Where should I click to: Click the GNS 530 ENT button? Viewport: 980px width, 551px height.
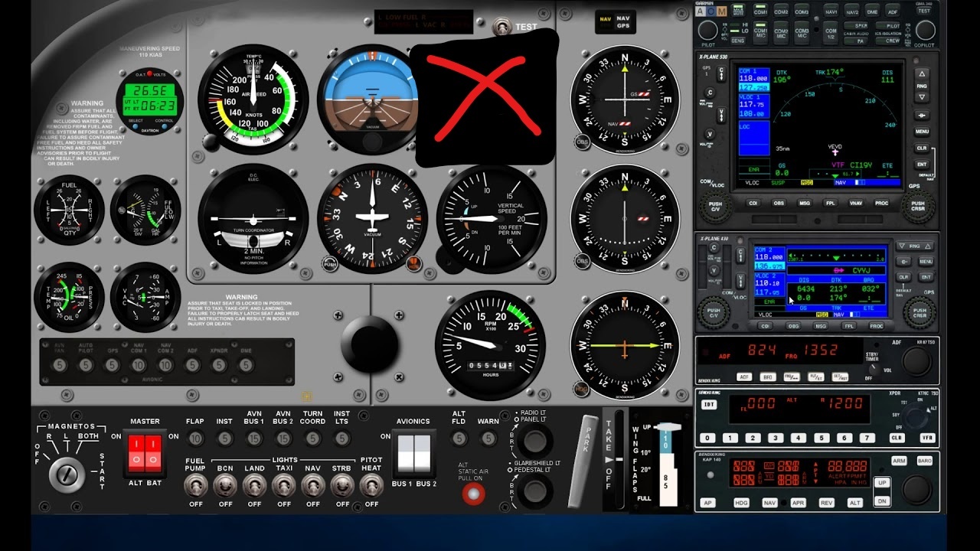pyautogui.click(x=922, y=164)
